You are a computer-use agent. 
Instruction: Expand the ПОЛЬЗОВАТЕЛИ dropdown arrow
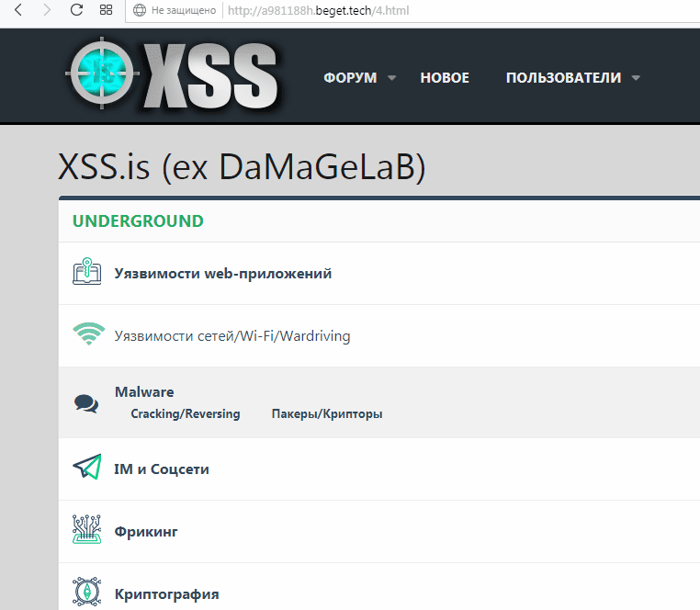(637, 78)
